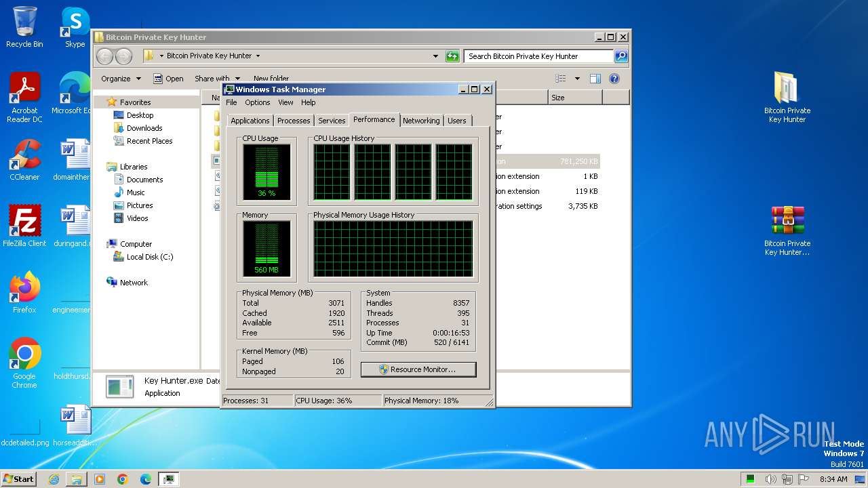Open the Organize dropdown in Explorer

(x=121, y=79)
